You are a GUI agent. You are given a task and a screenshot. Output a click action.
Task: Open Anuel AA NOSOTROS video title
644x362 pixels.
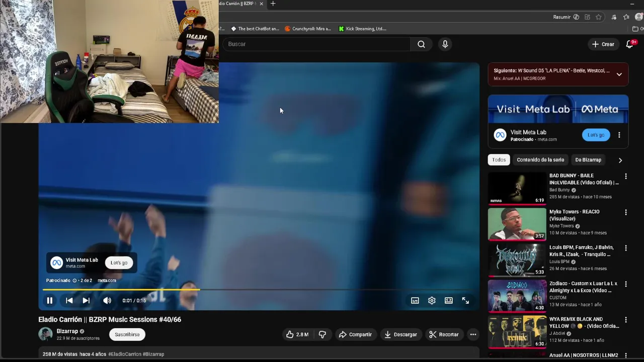[584, 355]
